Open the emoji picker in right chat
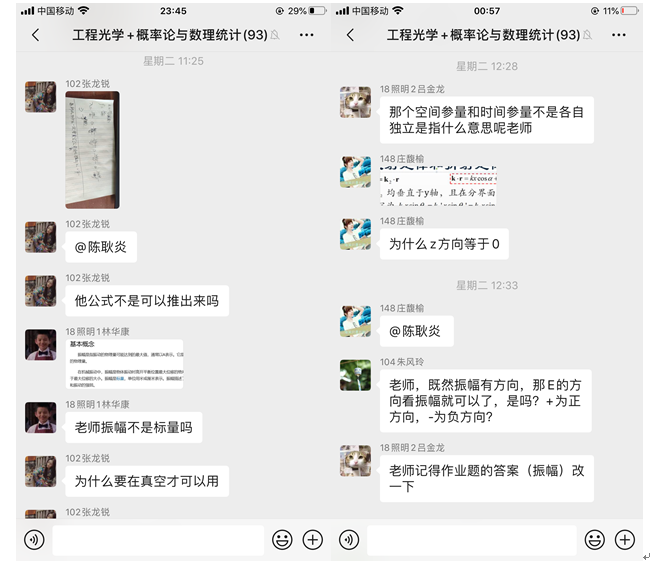Screen dimensions: 665x572 tap(596, 540)
